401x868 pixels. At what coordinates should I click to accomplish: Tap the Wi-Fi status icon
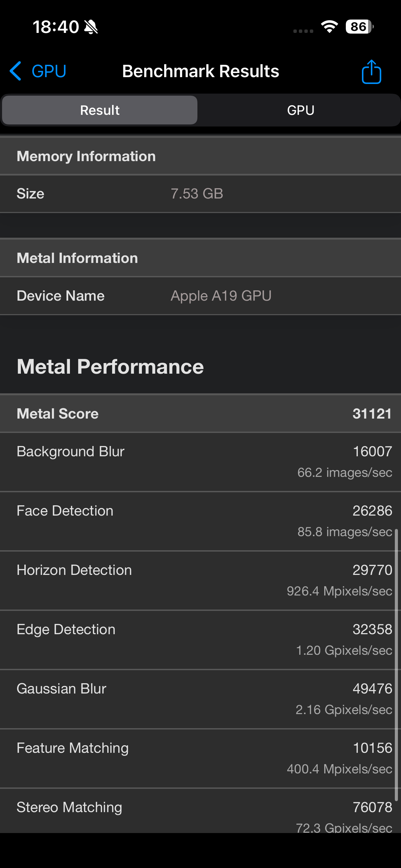click(x=329, y=27)
